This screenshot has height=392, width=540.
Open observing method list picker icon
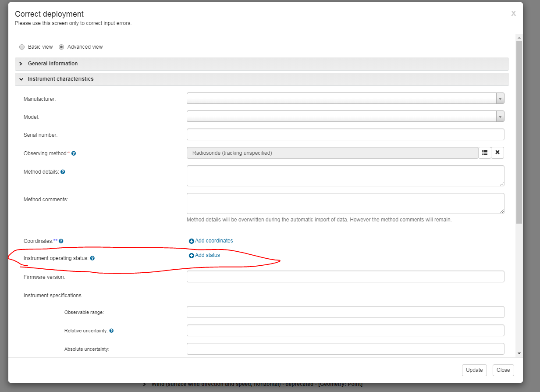(x=484, y=153)
